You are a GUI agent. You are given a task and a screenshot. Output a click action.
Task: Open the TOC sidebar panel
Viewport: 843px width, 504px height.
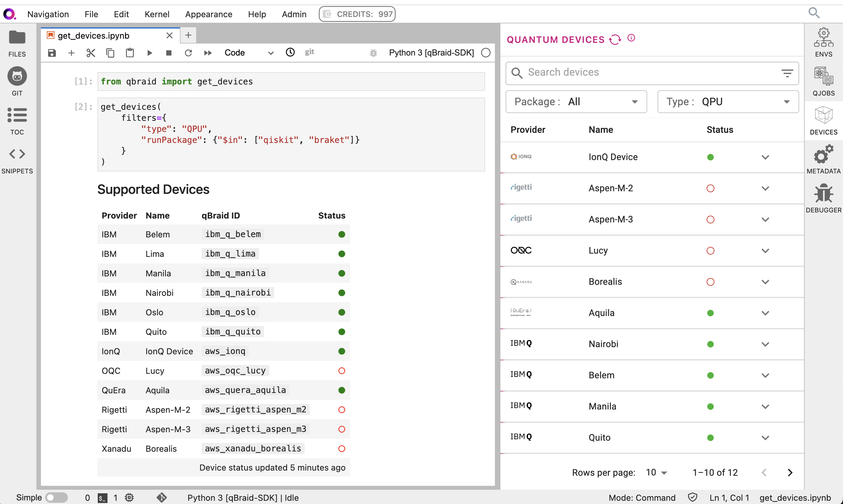[17, 121]
